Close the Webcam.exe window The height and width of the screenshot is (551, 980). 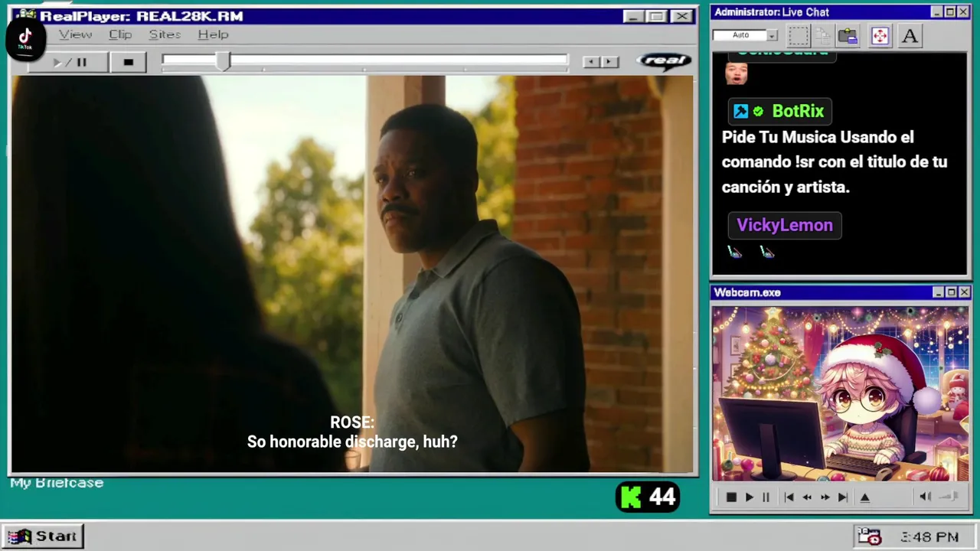pyautogui.click(x=965, y=292)
